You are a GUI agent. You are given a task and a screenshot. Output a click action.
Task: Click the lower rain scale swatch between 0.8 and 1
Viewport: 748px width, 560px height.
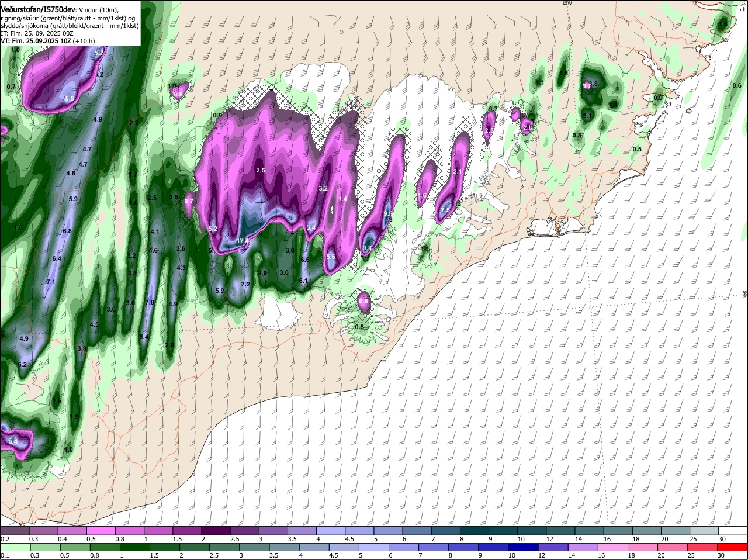106,548
